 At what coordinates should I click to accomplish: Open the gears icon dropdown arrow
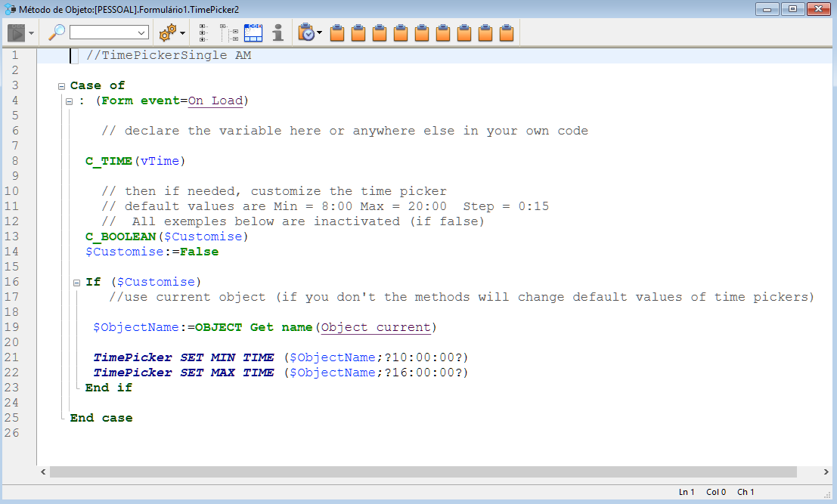182,33
